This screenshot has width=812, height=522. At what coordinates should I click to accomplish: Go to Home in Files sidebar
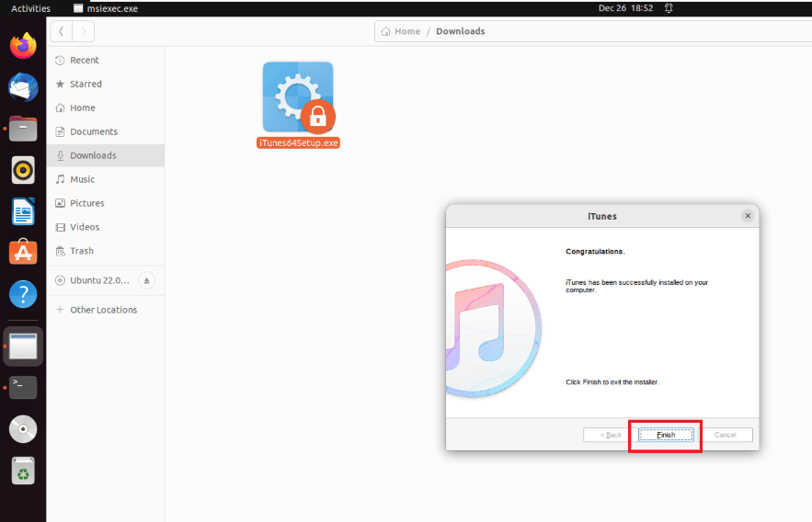pyautogui.click(x=106, y=108)
